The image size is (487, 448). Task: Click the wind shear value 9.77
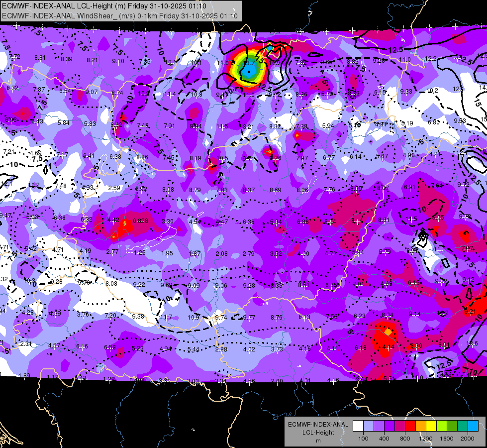pyautogui.click(x=249, y=318)
